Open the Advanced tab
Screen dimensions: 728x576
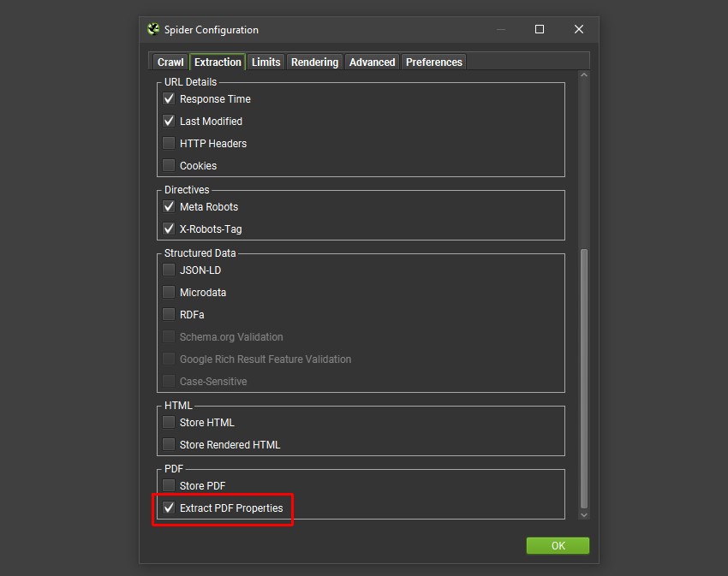coord(372,62)
